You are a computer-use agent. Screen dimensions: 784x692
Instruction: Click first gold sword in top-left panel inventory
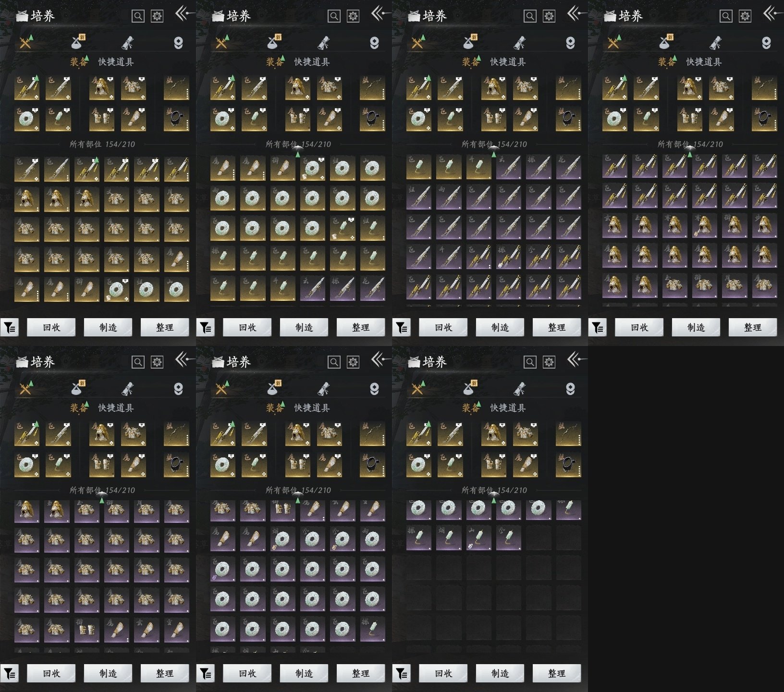point(27,169)
